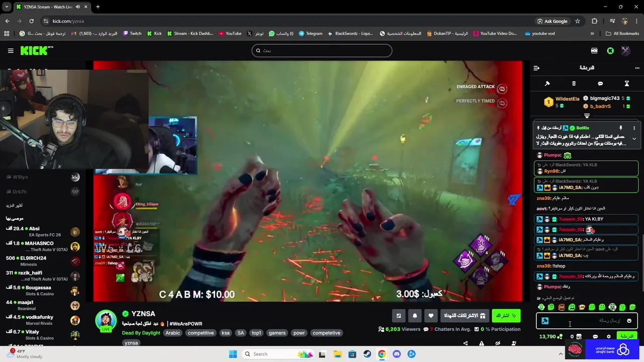Reload the page with refresh button

coord(31,21)
